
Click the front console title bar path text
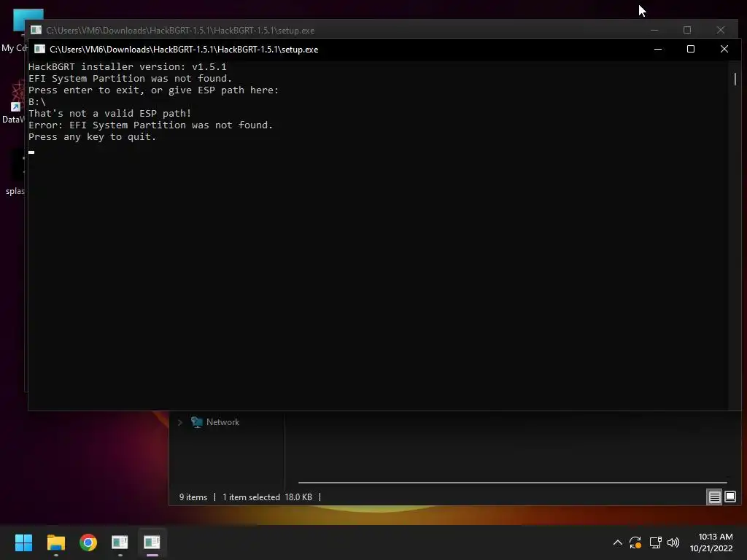(x=184, y=50)
